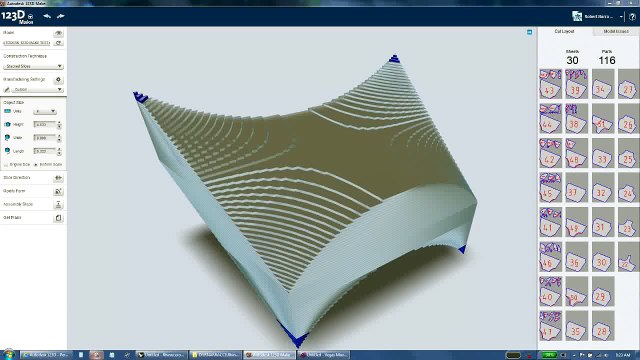The height and width of the screenshot is (360, 640).
Task: Select the Original Size option
Action: click(x=17, y=164)
